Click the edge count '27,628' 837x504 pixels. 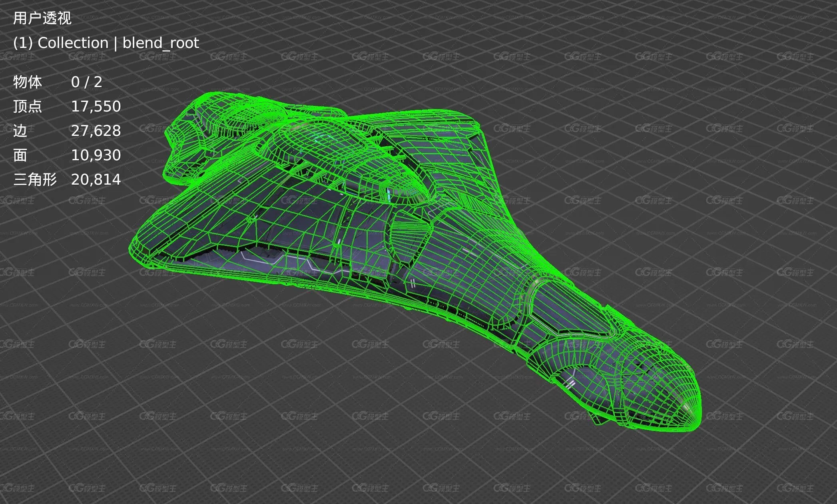(96, 131)
